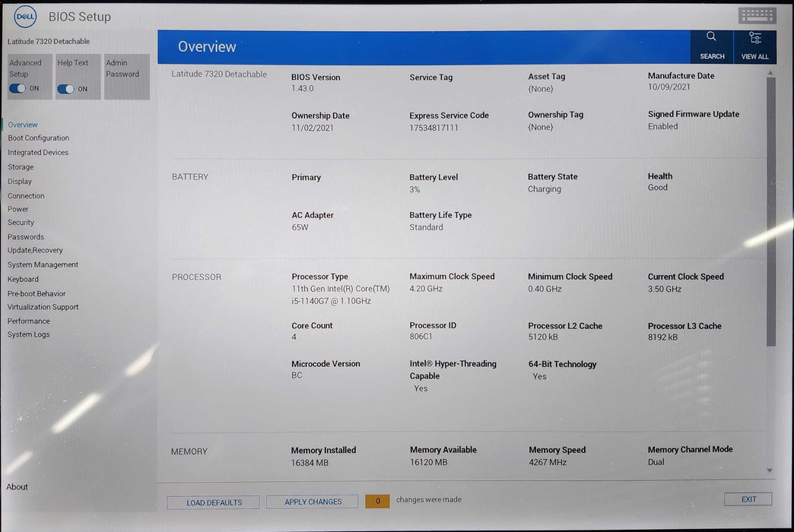The image size is (794, 532).
Task: Select the Admin Password tile
Action: [126, 76]
